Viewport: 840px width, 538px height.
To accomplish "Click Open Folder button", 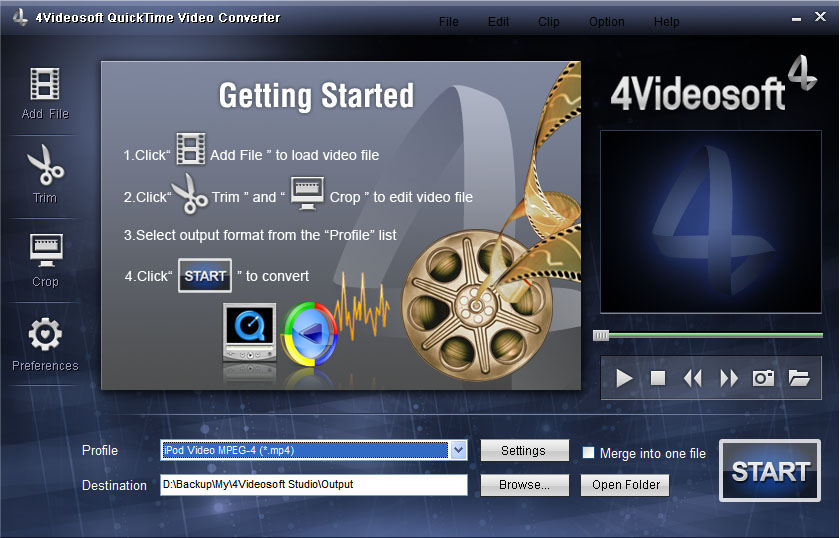I will (625, 485).
